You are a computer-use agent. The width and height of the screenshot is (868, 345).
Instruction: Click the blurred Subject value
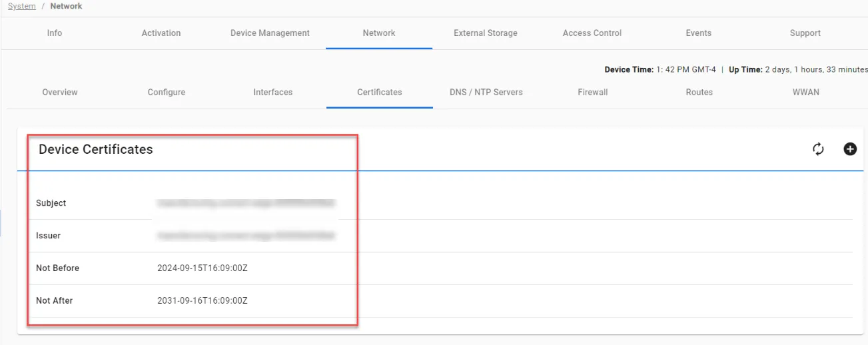pyautogui.click(x=246, y=203)
